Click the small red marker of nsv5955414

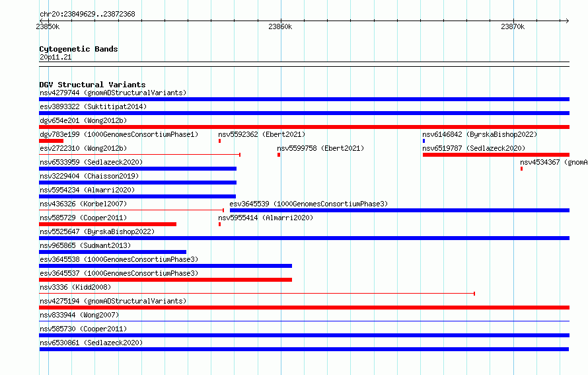[220, 224]
